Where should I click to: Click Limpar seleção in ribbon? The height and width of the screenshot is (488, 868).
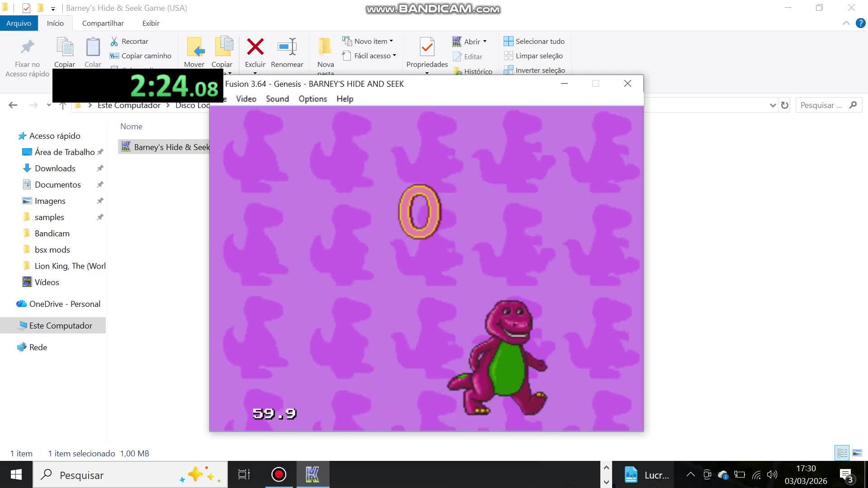click(533, 56)
